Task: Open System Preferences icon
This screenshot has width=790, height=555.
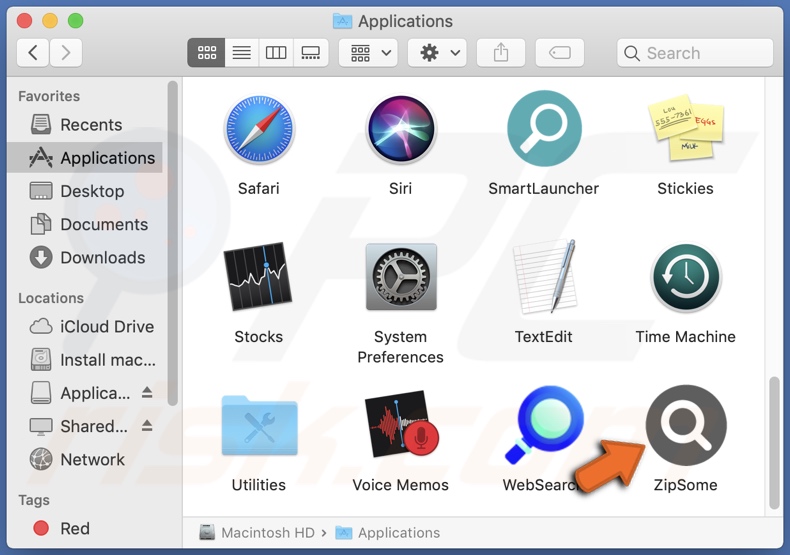Action: click(400, 278)
